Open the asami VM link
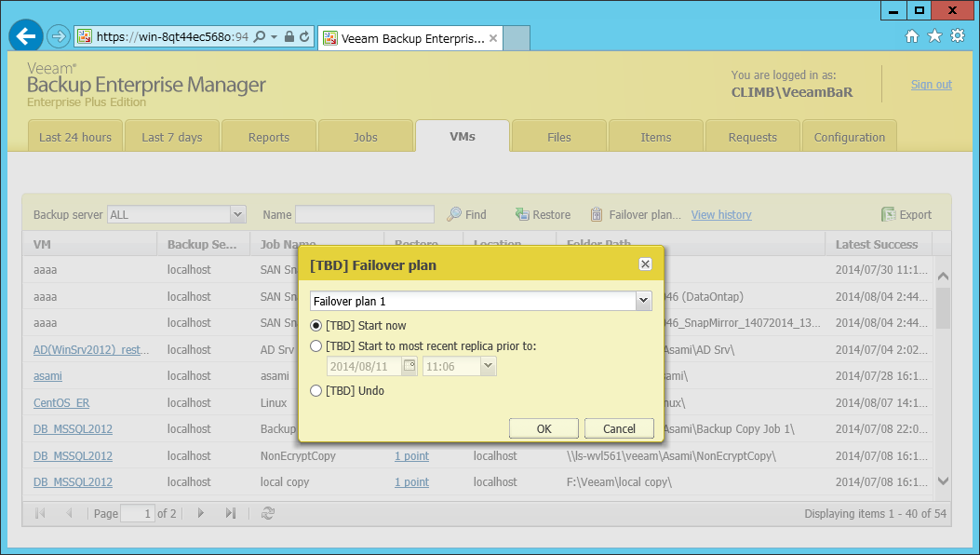Screen dimensions: 980x555 [x=47, y=376]
